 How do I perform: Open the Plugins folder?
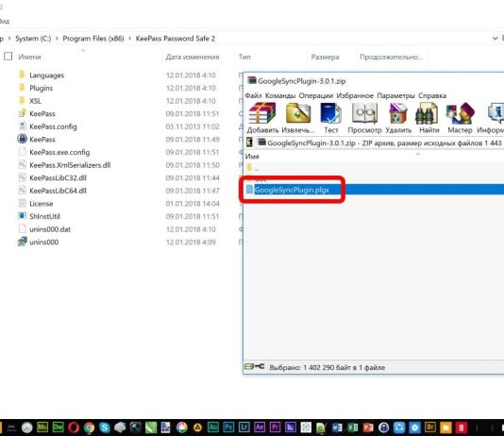click(x=42, y=88)
